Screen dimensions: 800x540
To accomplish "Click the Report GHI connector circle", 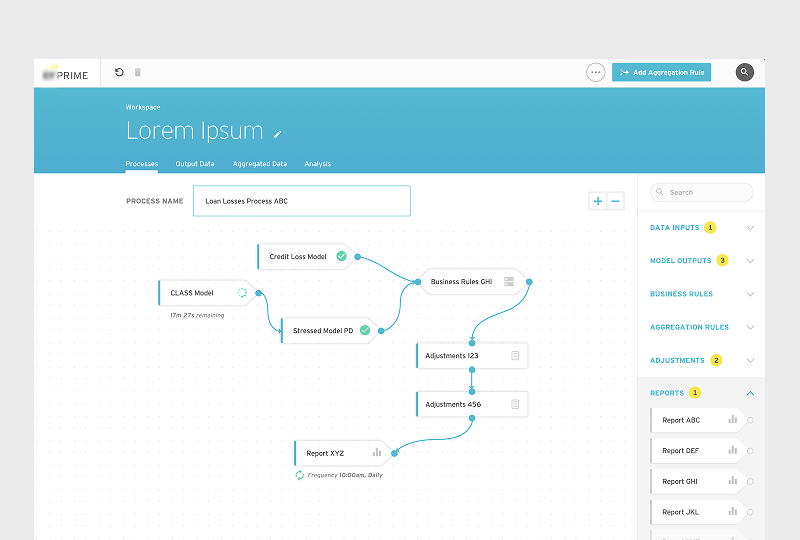I will point(750,482).
